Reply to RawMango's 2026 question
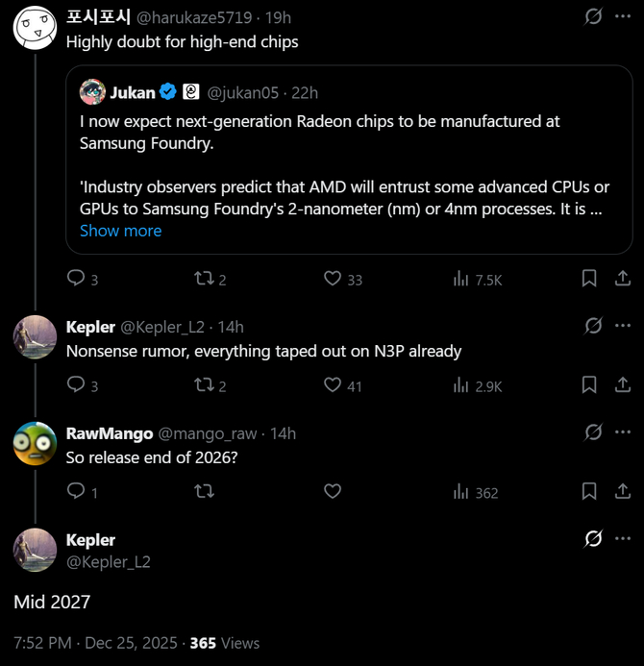This screenshot has width=644, height=666. click(x=76, y=492)
